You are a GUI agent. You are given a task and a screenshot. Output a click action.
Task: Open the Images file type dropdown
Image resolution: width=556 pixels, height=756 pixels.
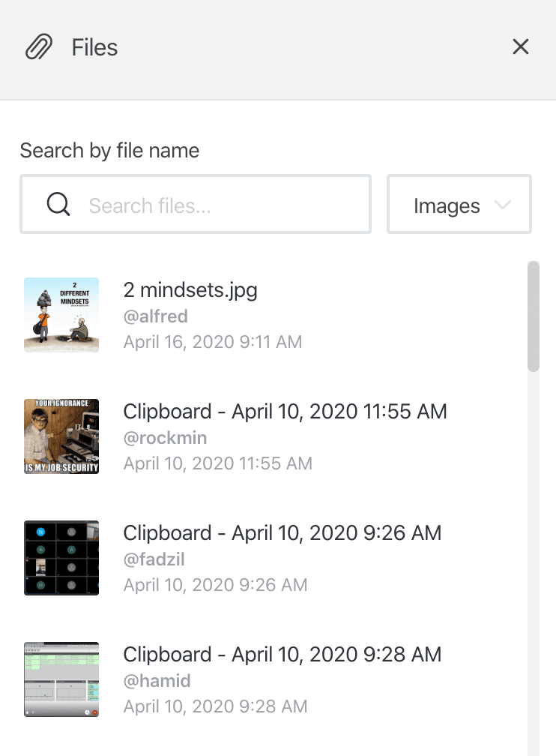pos(447,205)
